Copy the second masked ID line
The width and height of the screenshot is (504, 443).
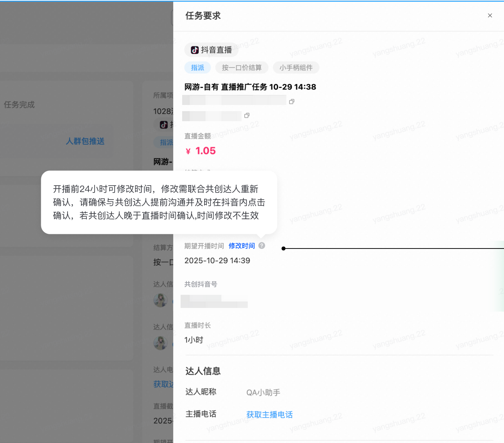(247, 115)
